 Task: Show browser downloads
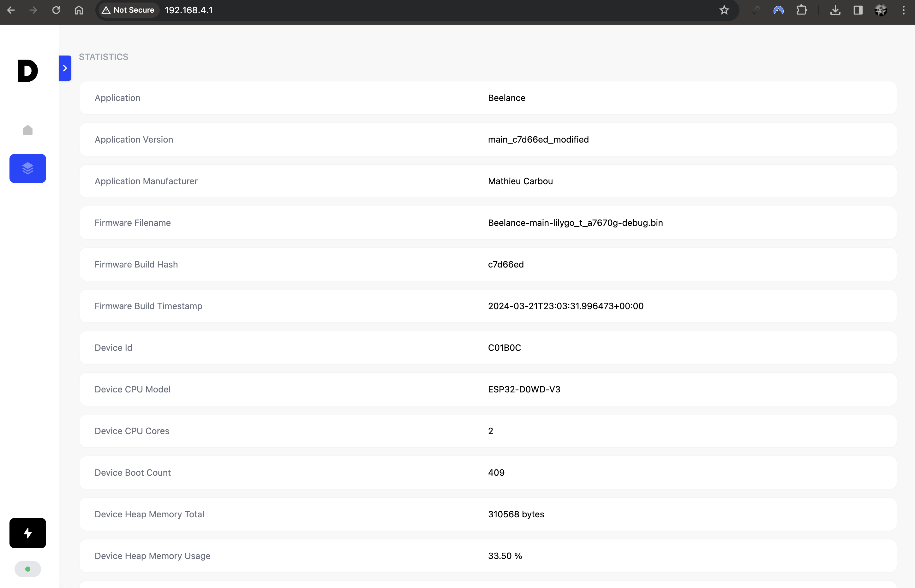[x=835, y=10]
